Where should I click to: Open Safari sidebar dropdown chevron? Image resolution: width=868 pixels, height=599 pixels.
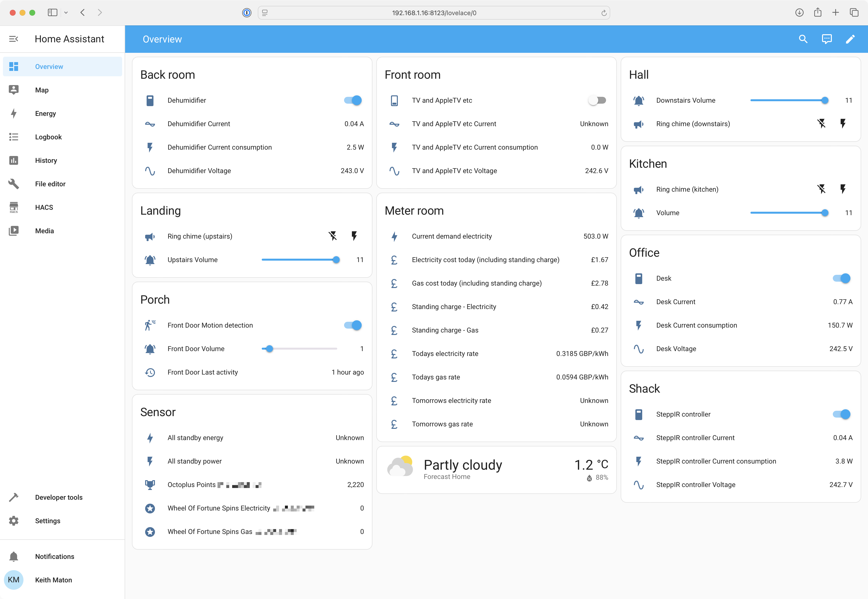(66, 13)
